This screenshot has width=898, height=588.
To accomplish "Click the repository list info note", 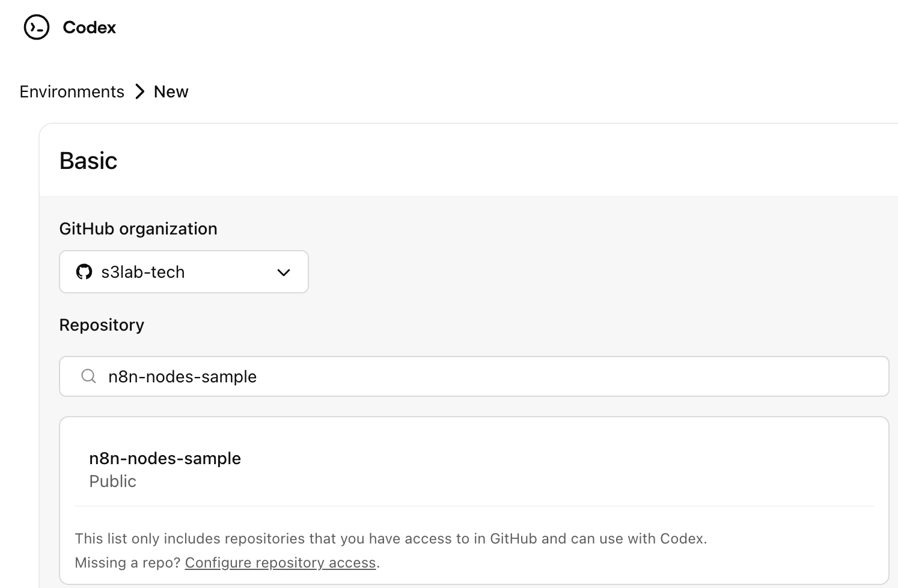I will (x=391, y=539).
